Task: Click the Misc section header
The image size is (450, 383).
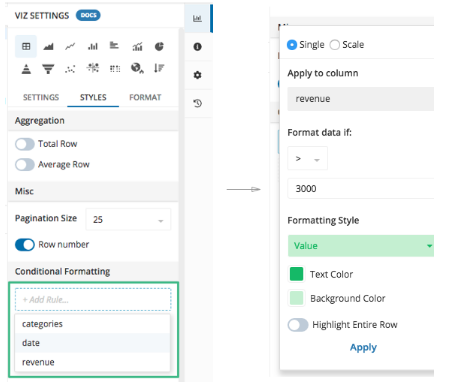Action: click(x=93, y=191)
